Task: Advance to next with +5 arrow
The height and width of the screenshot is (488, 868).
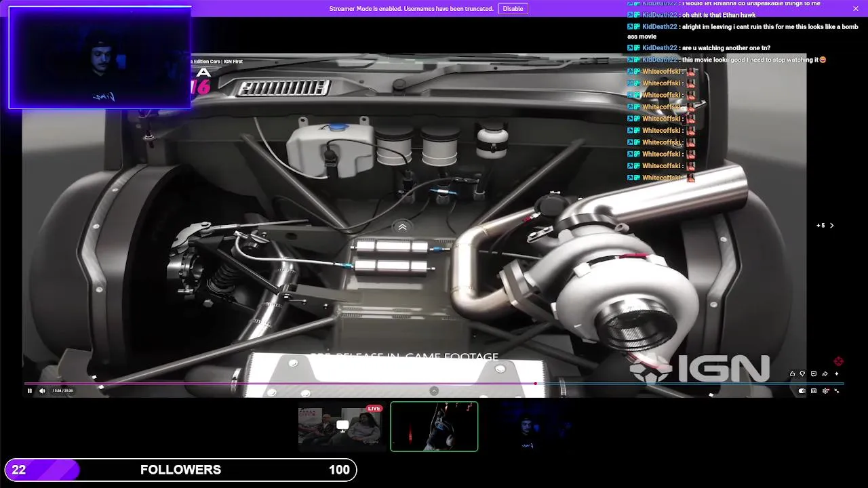Action: click(x=825, y=225)
